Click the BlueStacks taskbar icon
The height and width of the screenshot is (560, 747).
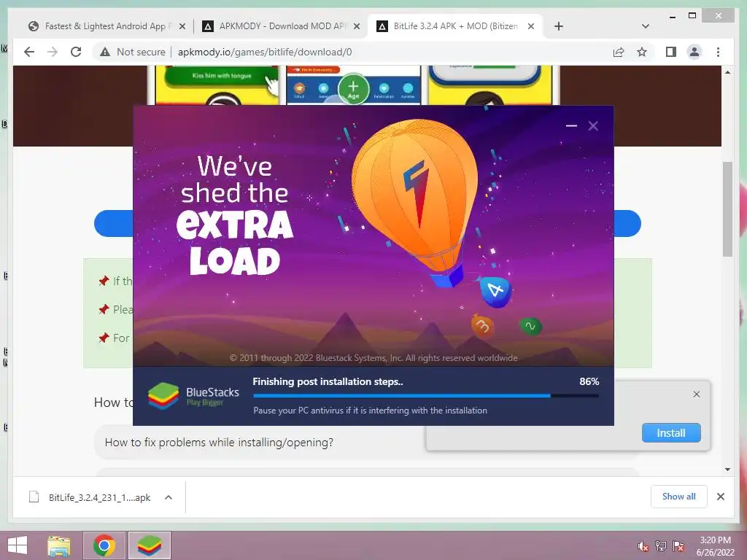pyautogui.click(x=149, y=545)
